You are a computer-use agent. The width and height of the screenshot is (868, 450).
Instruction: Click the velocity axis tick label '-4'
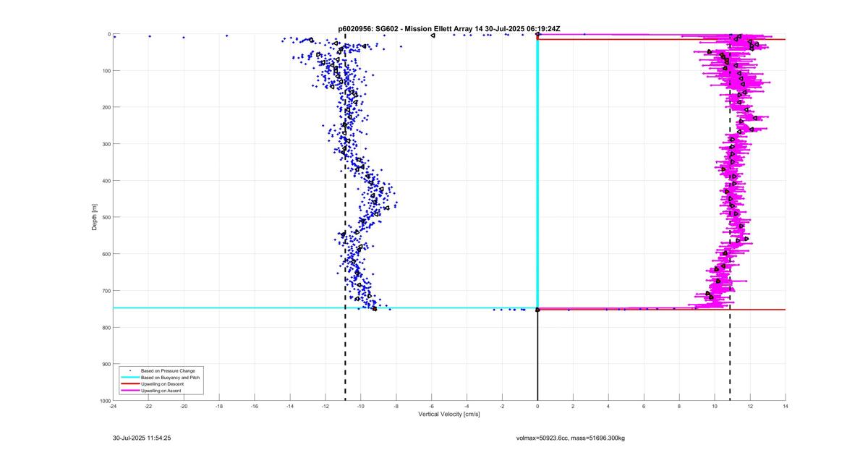[x=467, y=407]
